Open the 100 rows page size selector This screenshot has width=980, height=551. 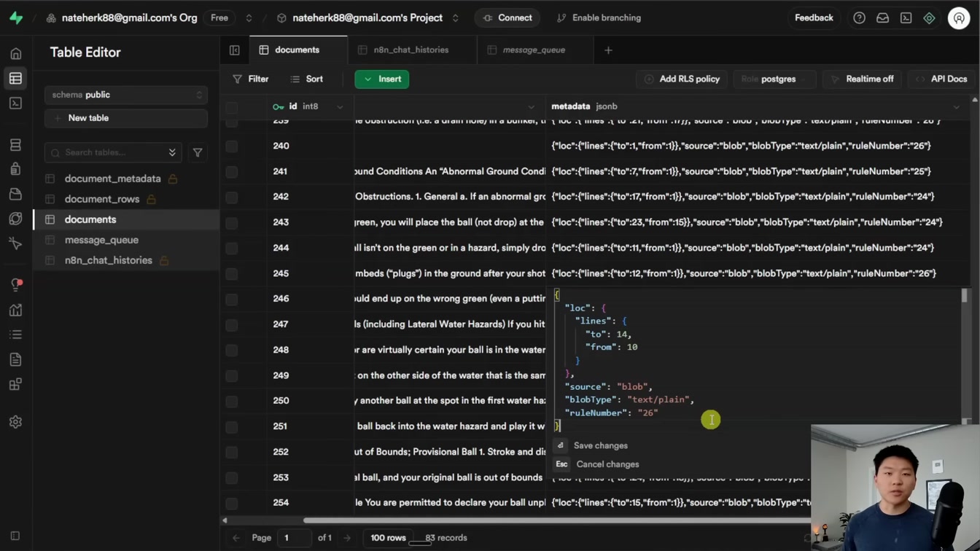coord(388,538)
